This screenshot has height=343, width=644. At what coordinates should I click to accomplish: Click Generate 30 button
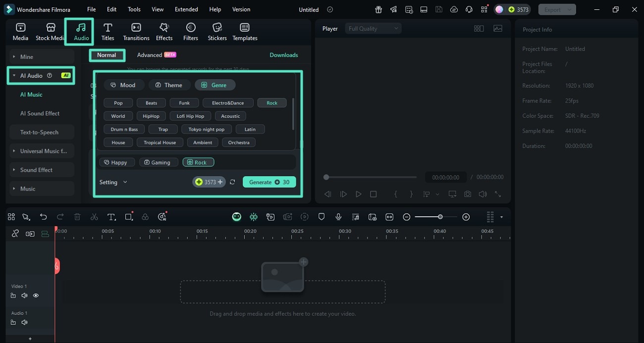pyautogui.click(x=269, y=182)
